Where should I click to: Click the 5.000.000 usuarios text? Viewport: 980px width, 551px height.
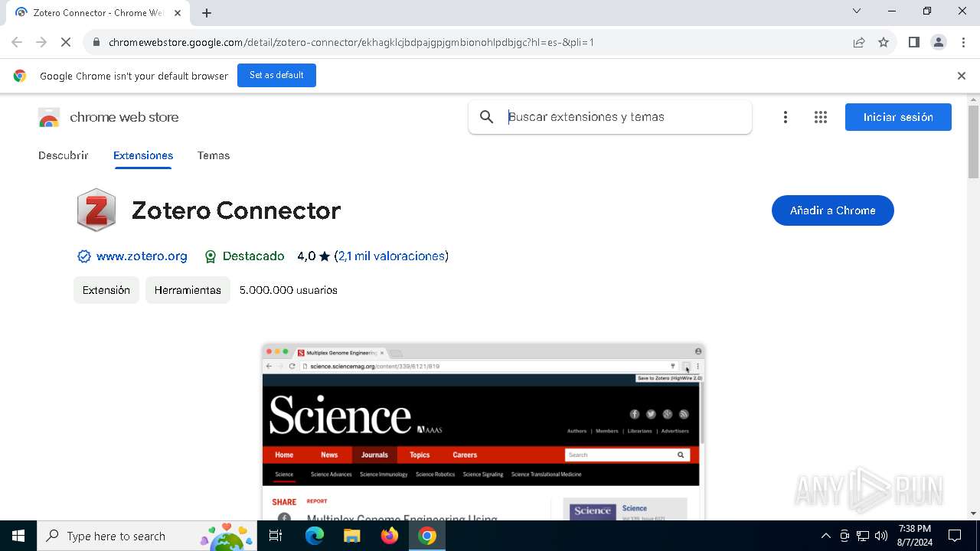(288, 290)
